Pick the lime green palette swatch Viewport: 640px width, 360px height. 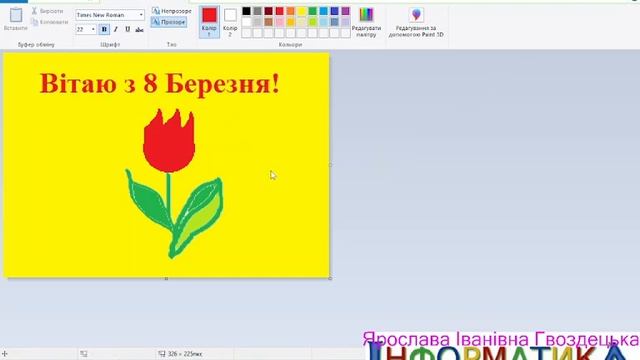click(x=313, y=22)
